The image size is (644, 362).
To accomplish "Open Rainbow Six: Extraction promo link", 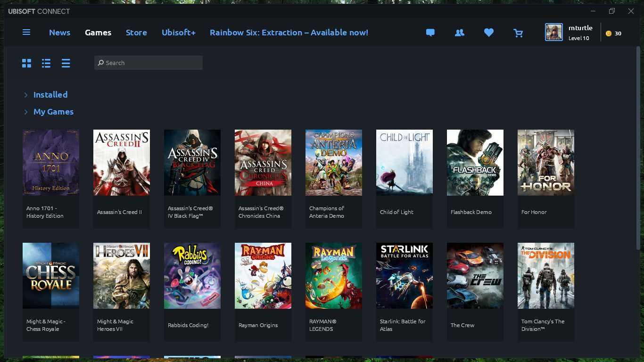I will pos(289,33).
